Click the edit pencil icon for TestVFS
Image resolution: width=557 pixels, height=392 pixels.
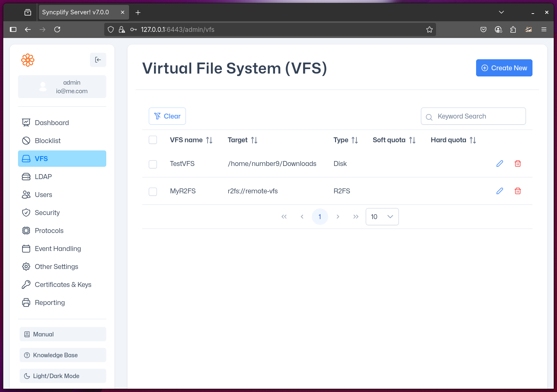499,164
